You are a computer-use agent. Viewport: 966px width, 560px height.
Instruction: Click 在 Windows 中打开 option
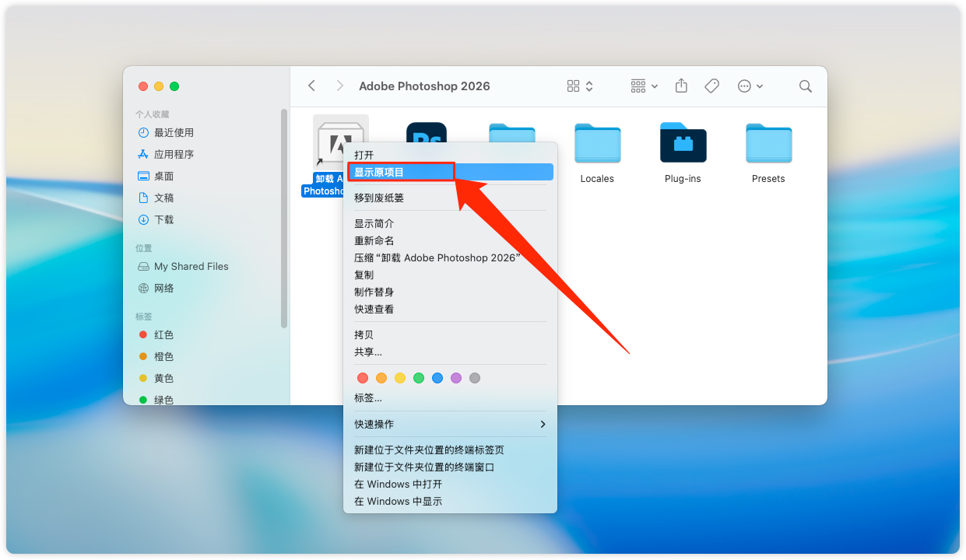pos(398,484)
